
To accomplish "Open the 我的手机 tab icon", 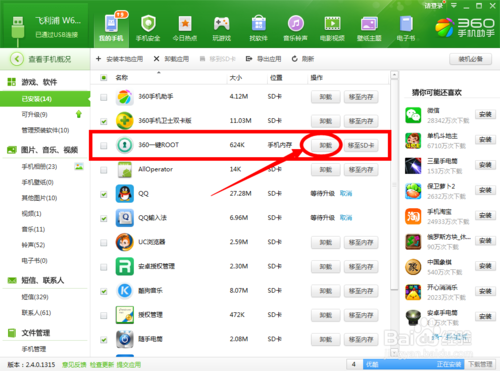I will coord(111,24).
